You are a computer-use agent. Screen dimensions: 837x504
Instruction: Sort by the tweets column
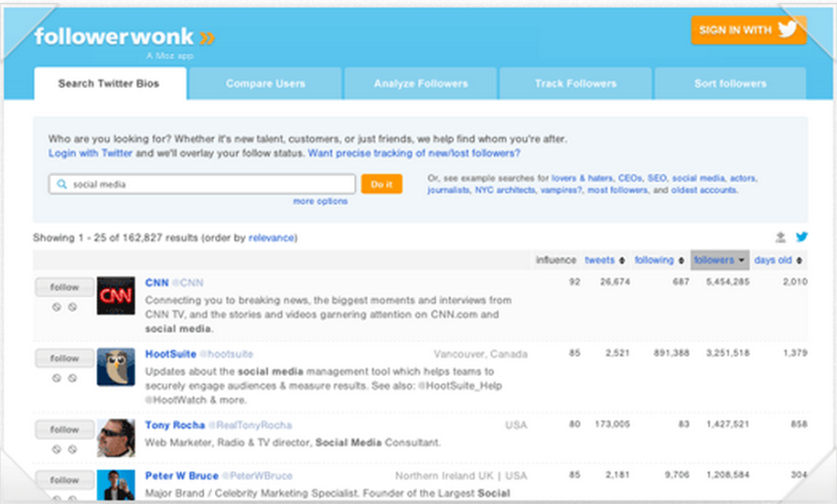coord(605,260)
